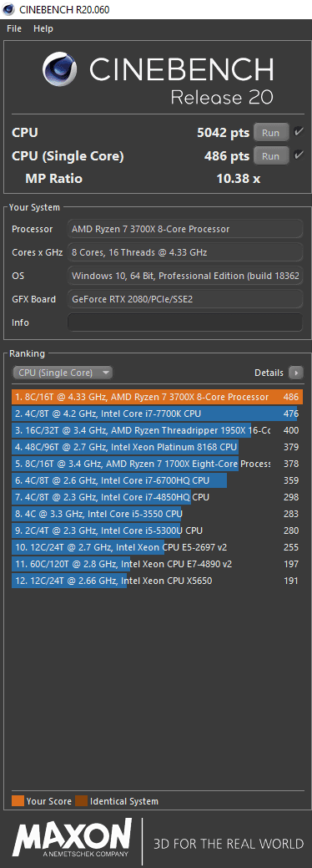
Task: Click the Info text field
Action: pos(184,322)
